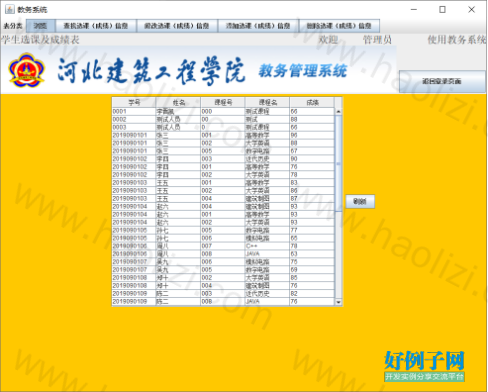Click the 课程号 column header
The width and height of the screenshot is (488, 392).
(x=223, y=102)
